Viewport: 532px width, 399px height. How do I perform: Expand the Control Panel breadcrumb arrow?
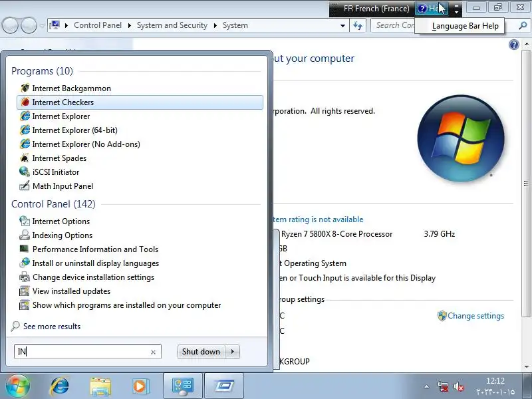129,25
